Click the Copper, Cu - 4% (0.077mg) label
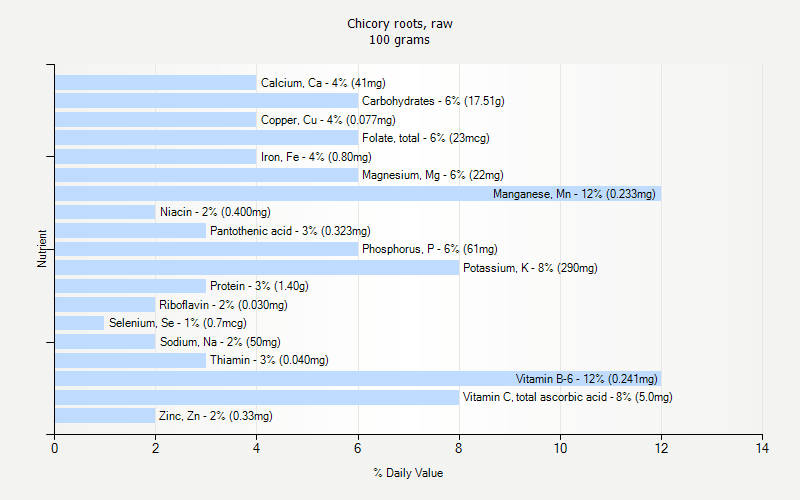The image size is (800, 500). (328, 120)
